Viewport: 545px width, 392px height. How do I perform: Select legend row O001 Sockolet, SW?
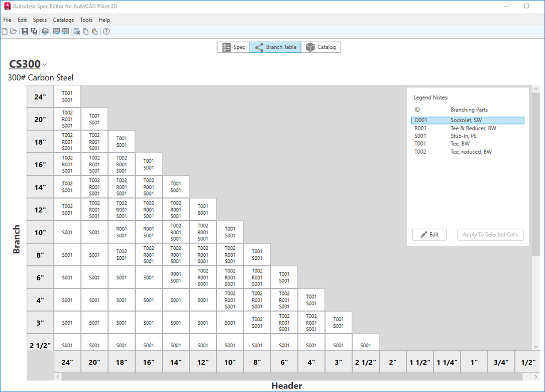[x=468, y=120]
